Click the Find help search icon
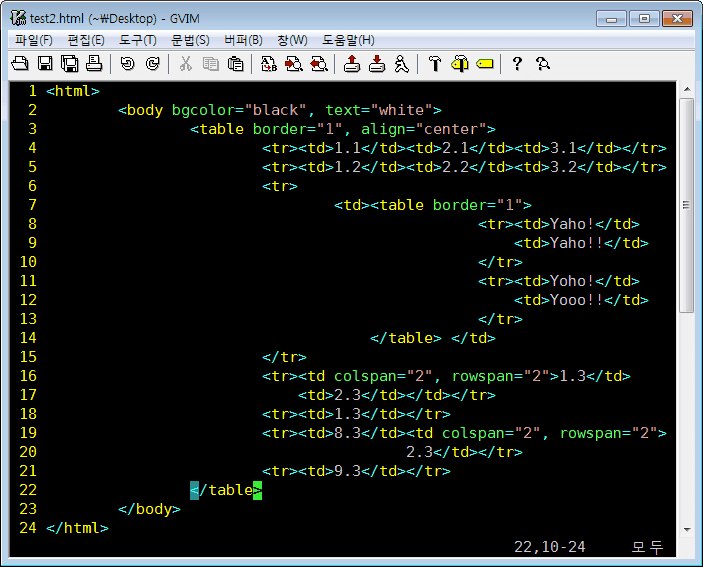 pyautogui.click(x=542, y=64)
